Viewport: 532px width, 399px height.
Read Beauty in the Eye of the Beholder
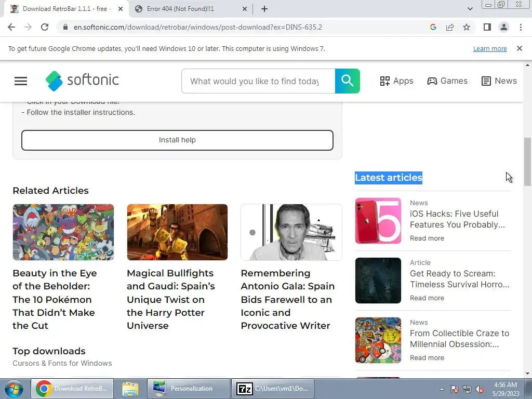[55, 299]
